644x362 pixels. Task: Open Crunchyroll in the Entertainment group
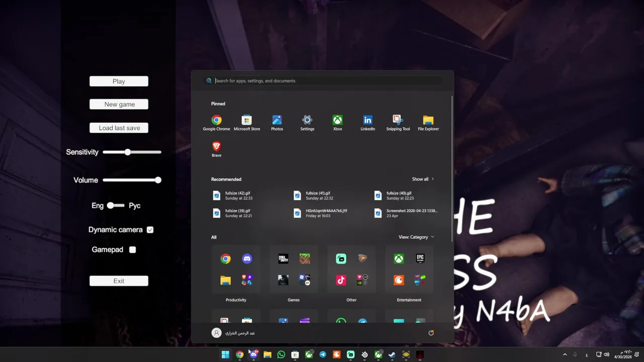click(x=398, y=280)
